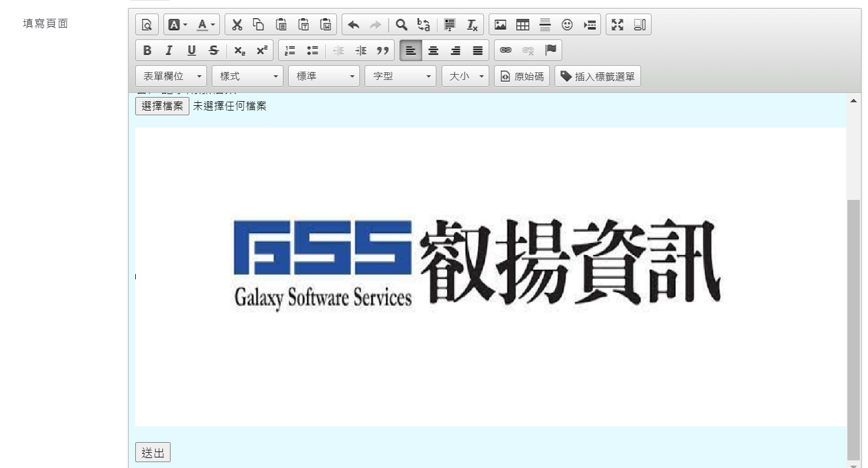Open the text color picker
868x468 pixels.
(206, 25)
